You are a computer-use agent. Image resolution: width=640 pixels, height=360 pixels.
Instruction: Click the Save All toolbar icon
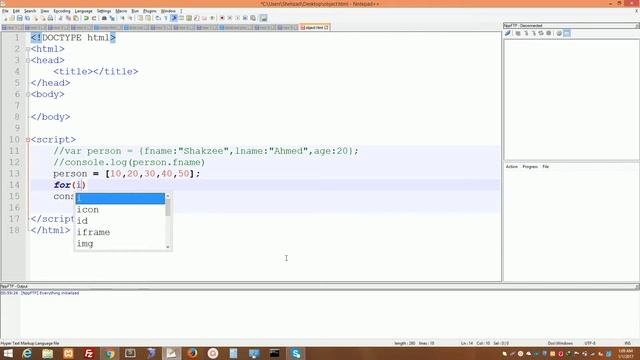[27, 18]
